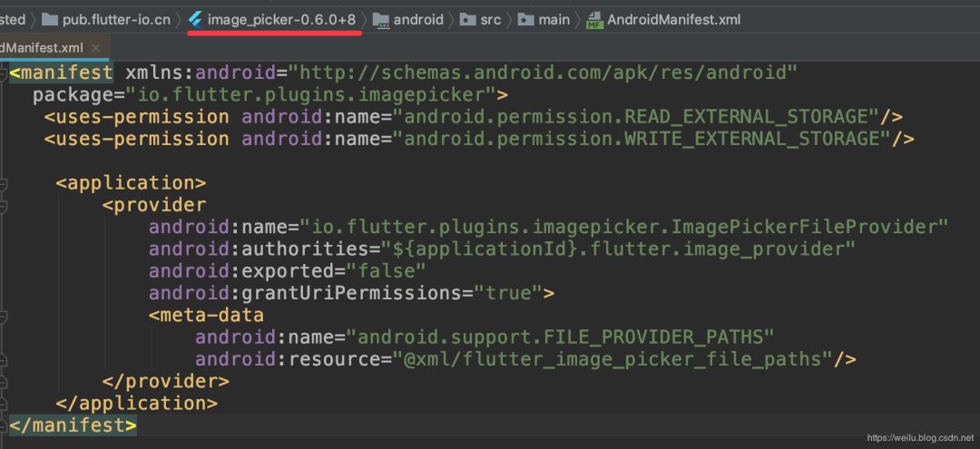Click the Flutter icon beside image_picker
Screen dimensions: 980x449
pyautogui.click(x=196, y=20)
